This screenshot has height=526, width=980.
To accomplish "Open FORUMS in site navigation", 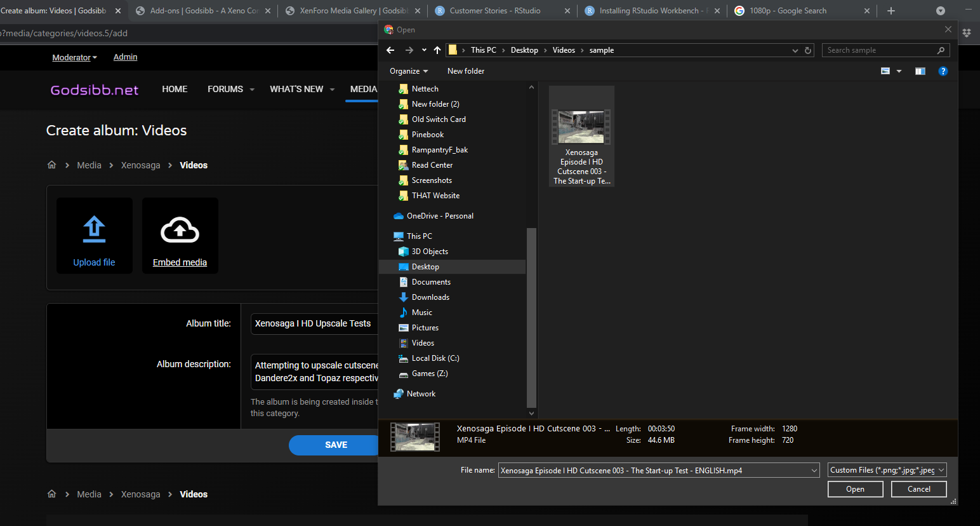I will tap(225, 90).
